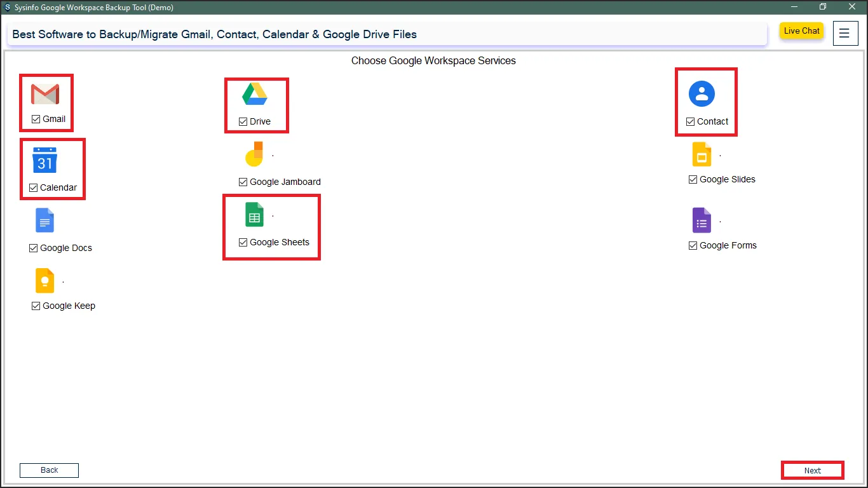Click the Next button

813,470
